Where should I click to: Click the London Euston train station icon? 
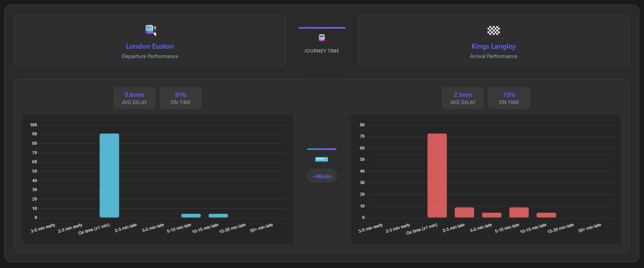click(150, 30)
